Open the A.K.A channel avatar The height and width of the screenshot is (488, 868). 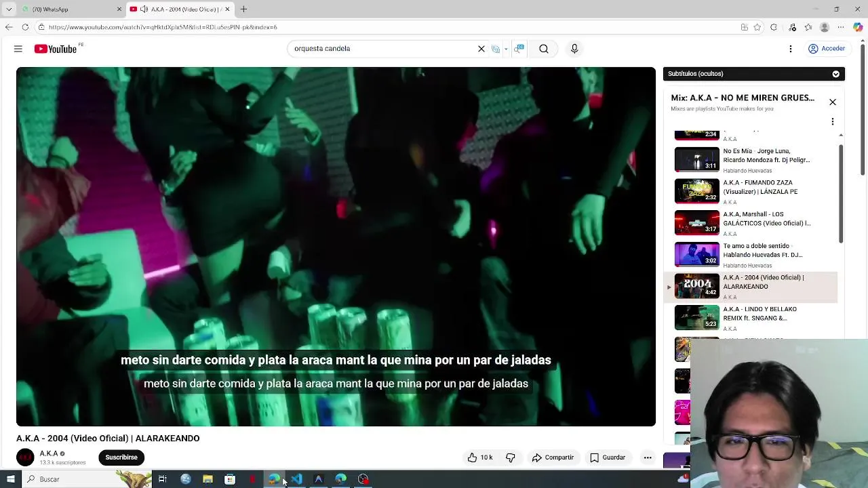tap(25, 457)
